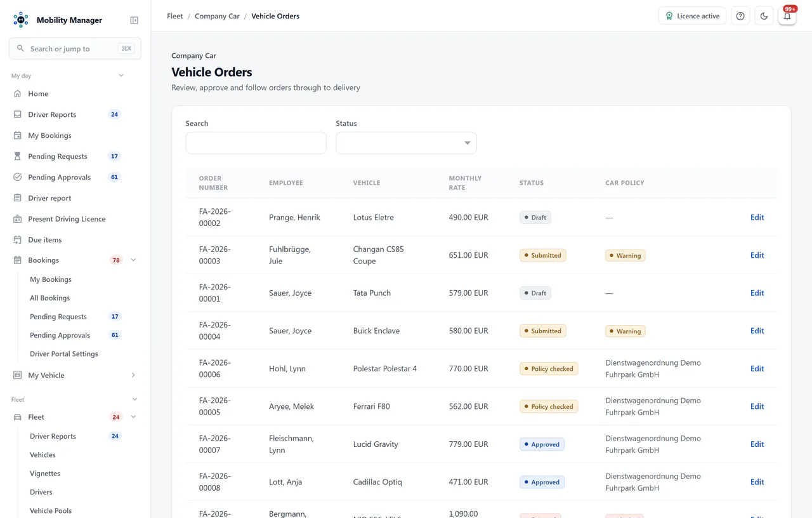The height and width of the screenshot is (518, 812).
Task: Collapse the sidebar panel icon
Action: (134, 20)
